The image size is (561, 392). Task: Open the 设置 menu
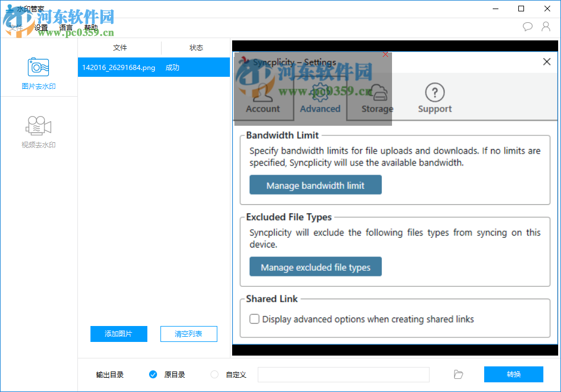[x=41, y=27]
